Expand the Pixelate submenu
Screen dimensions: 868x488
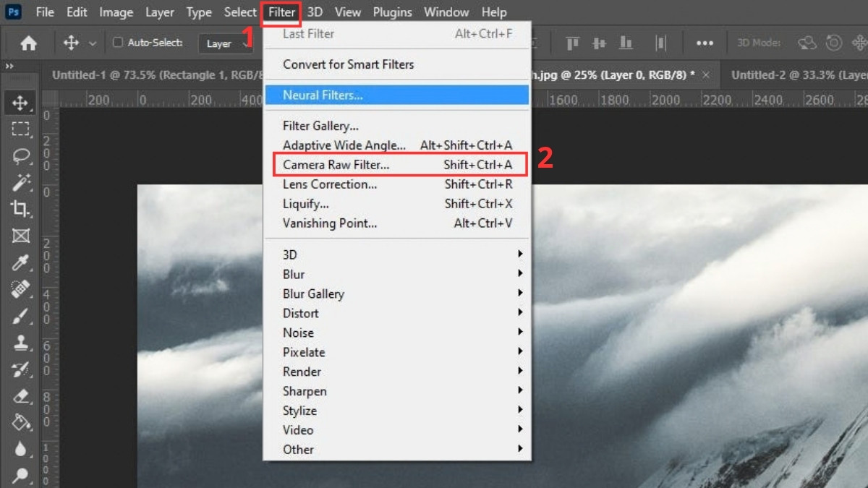(397, 352)
